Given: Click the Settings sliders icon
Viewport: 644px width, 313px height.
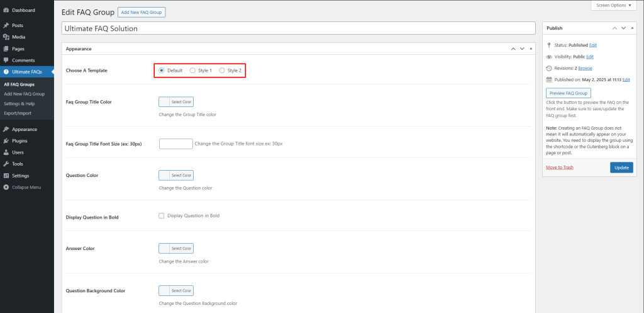Looking at the screenshot, I should (x=6, y=176).
